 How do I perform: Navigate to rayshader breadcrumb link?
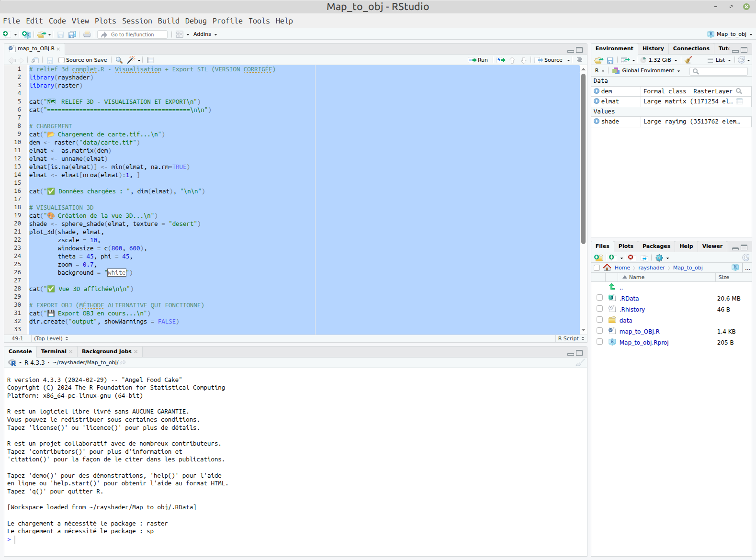pyautogui.click(x=651, y=268)
